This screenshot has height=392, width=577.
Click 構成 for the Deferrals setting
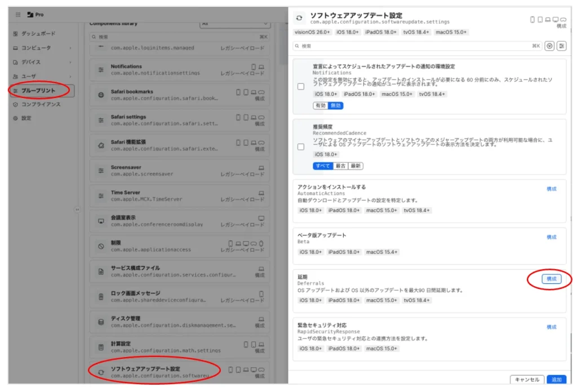(551, 279)
